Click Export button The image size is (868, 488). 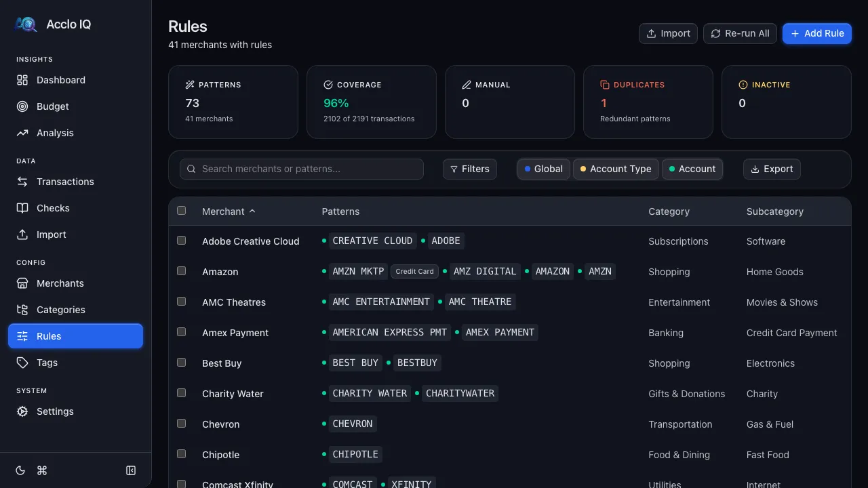tap(772, 169)
